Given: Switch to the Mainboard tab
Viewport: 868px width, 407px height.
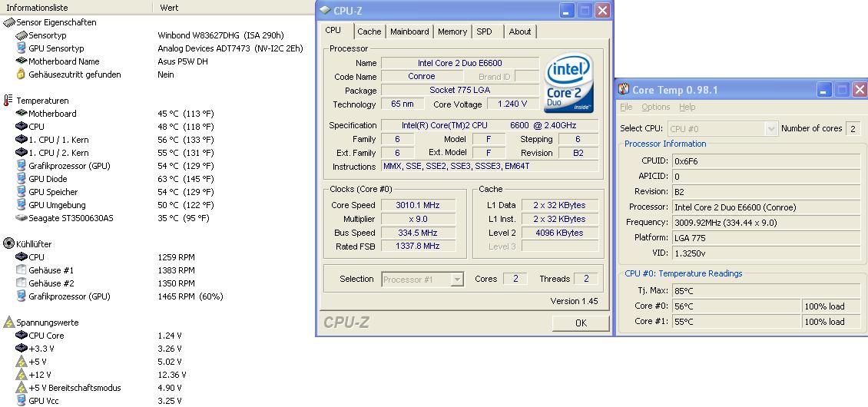Looking at the screenshot, I should pyautogui.click(x=409, y=31).
